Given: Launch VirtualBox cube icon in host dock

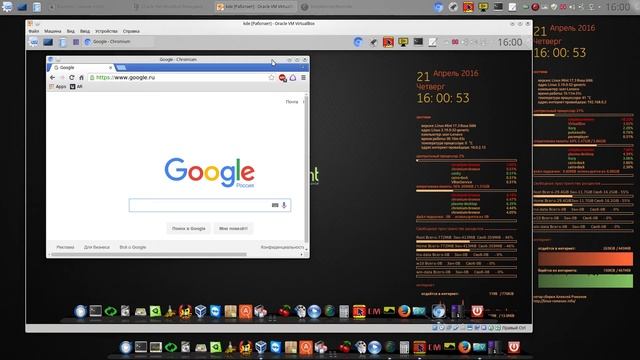Looking at the screenshot, I should [260, 347].
